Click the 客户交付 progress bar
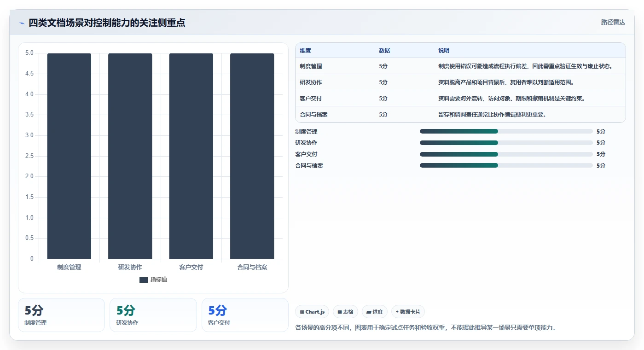Image resolution: width=644 pixels, height=350 pixels. (x=506, y=154)
